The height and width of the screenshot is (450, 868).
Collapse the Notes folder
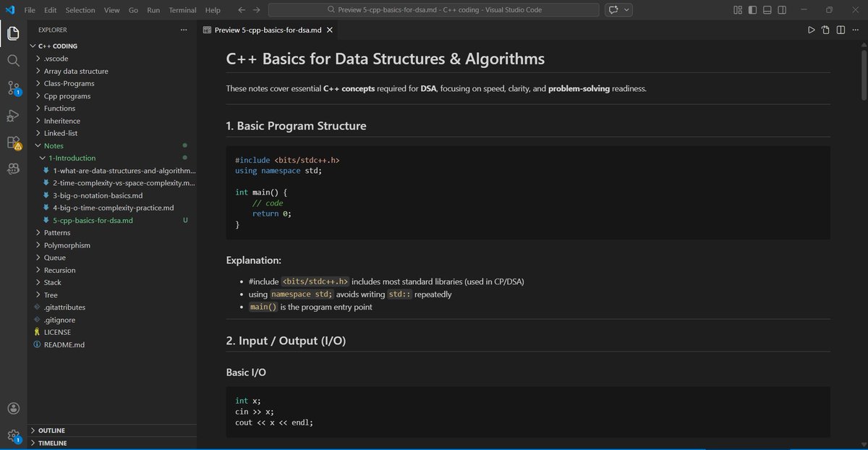112,145
